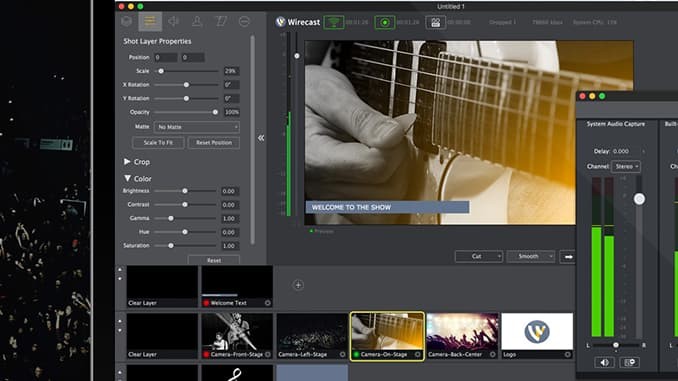
Task: Adjust the Scale slider
Action: pos(187,71)
